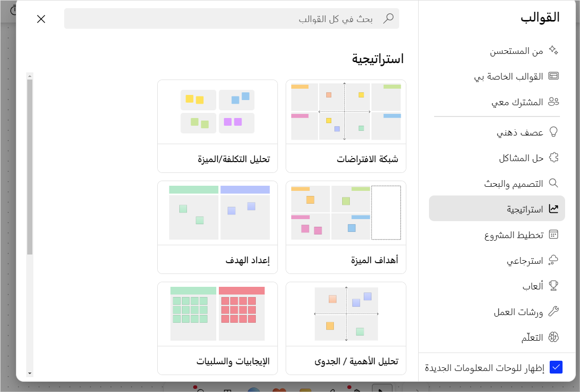Select تحليل الأهمية / الجدوى template thumbnail

point(346,314)
